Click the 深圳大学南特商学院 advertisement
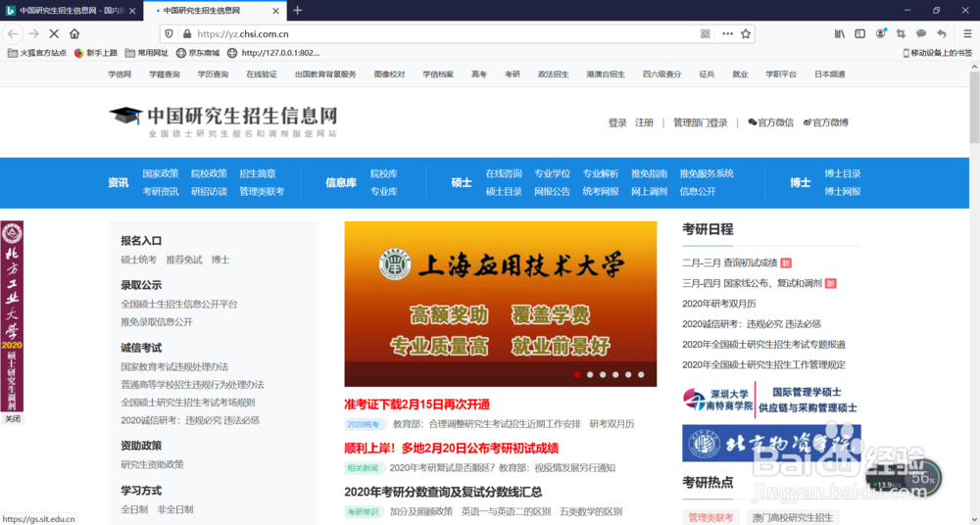Screen dimensions: 980x525 (x=771, y=400)
